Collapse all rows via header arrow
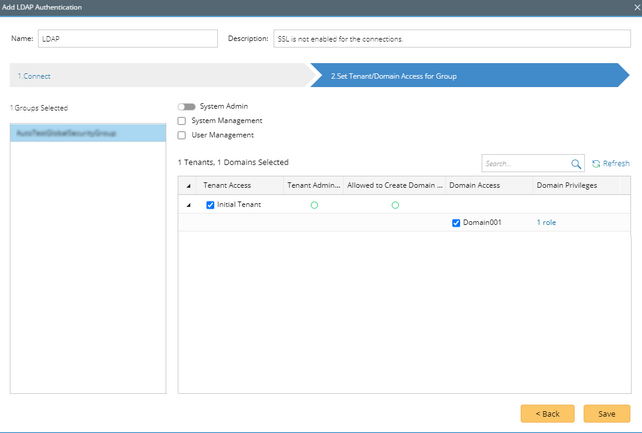Image resolution: width=642 pixels, height=433 pixels. (x=190, y=186)
